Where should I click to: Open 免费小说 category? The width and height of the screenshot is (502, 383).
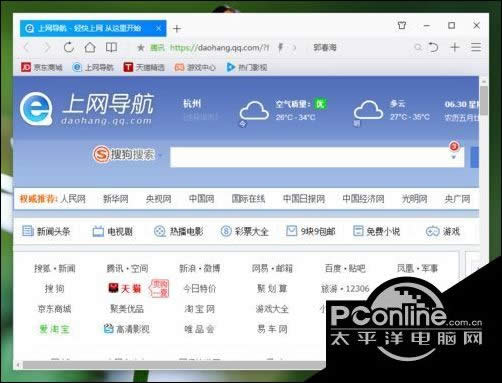(x=377, y=231)
